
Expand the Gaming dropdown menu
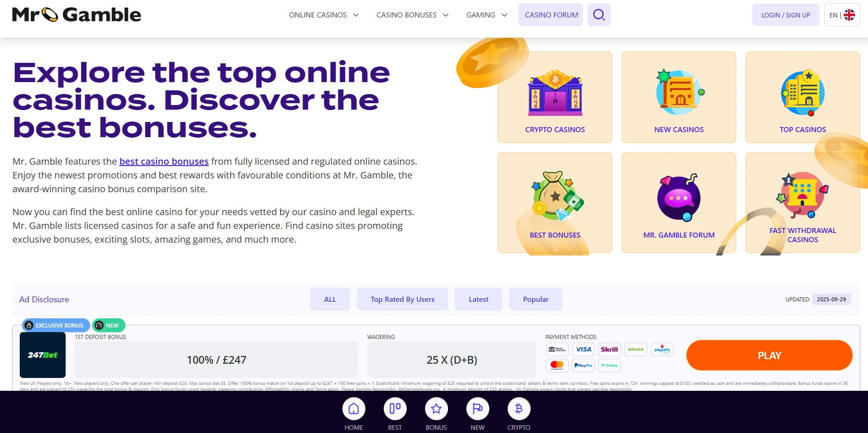487,15
